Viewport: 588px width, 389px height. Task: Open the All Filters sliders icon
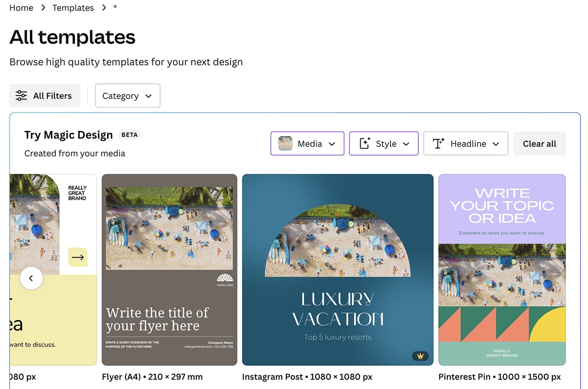(21, 96)
